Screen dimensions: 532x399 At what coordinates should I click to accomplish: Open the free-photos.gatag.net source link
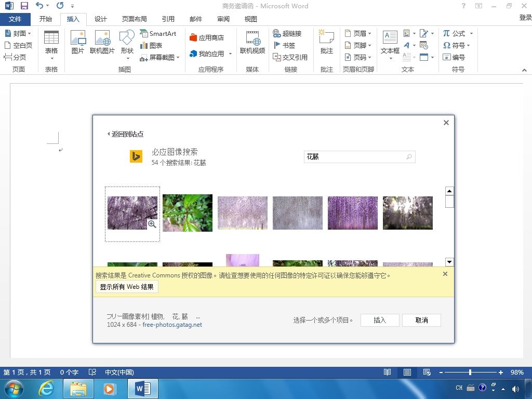tap(172, 325)
